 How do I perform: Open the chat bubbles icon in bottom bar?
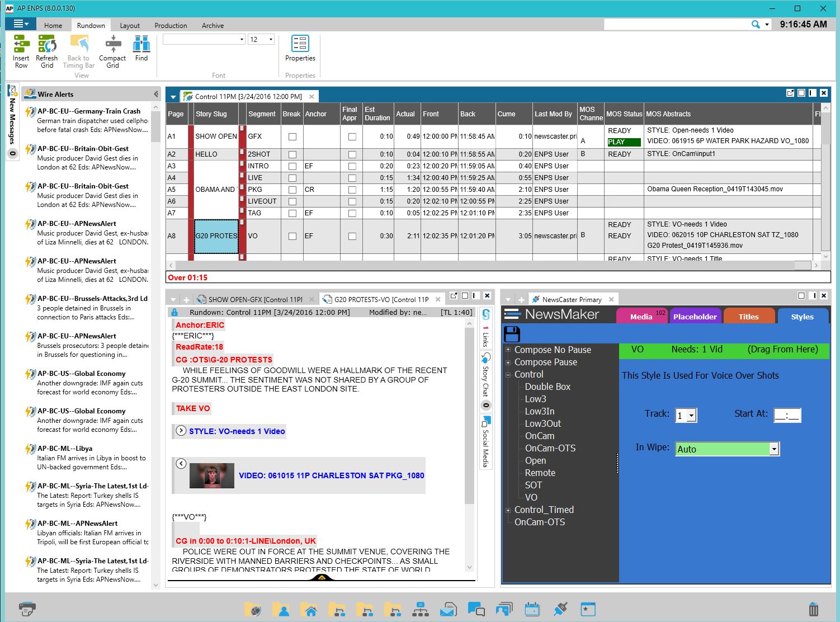476,609
